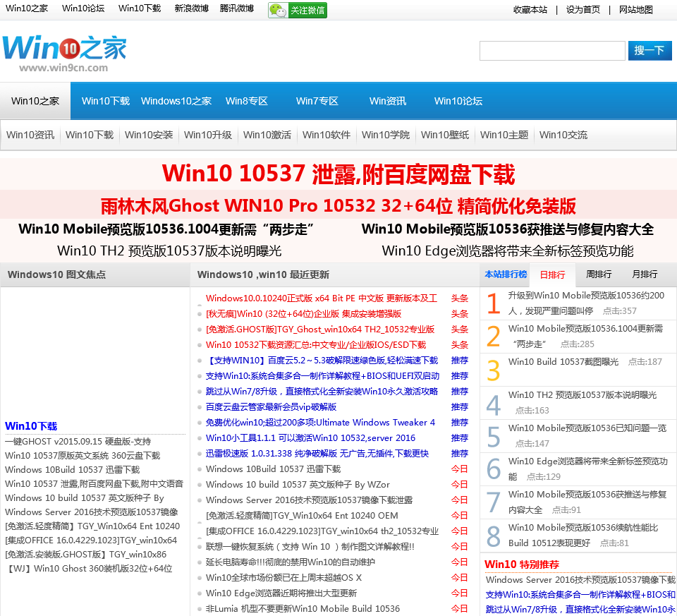Open 10536获推送与修复内容大全 headline
677x616 pixels.
click(508, 229)
